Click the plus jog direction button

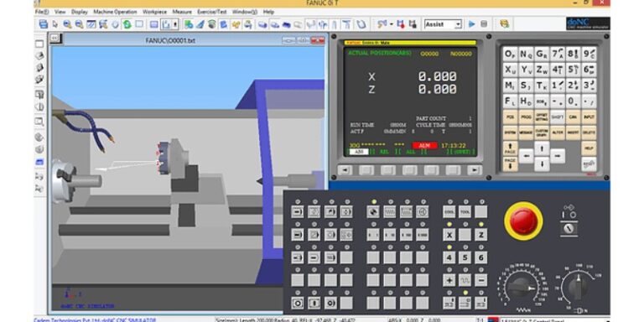click(449, 280)
